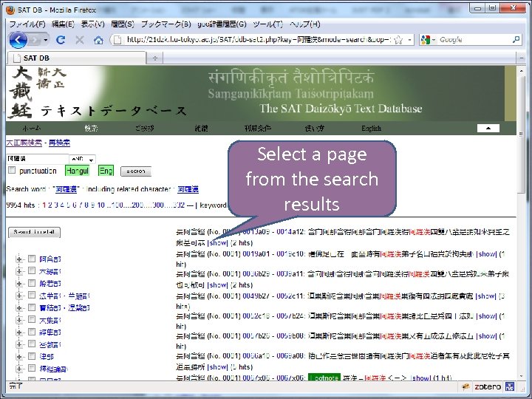This screenshot has height=399, width=532.
Task: Click the search word input field
Action: [x=38, y=158]
